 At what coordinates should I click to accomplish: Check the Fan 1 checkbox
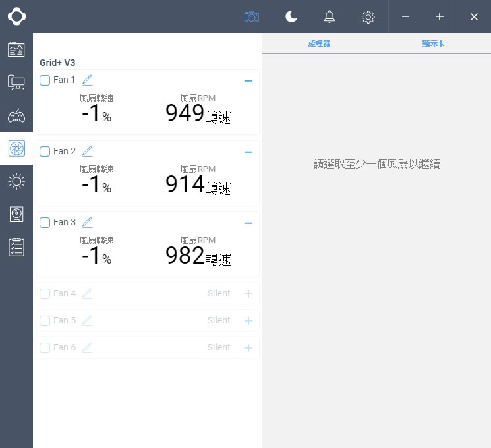click(45, 80)
